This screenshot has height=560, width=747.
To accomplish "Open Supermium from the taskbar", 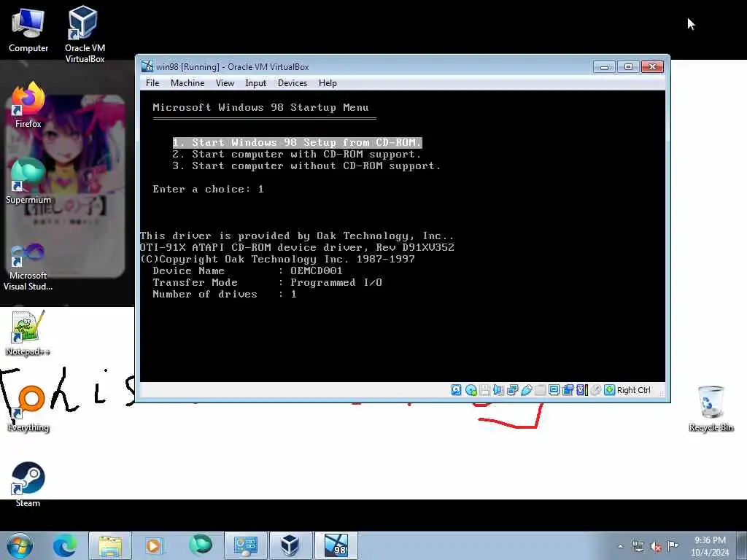I will coord(201,545).
